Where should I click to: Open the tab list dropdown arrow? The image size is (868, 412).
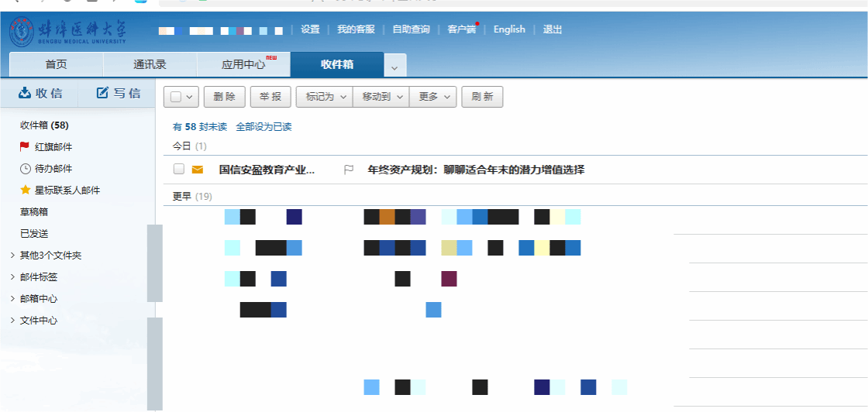pos(394,68)
